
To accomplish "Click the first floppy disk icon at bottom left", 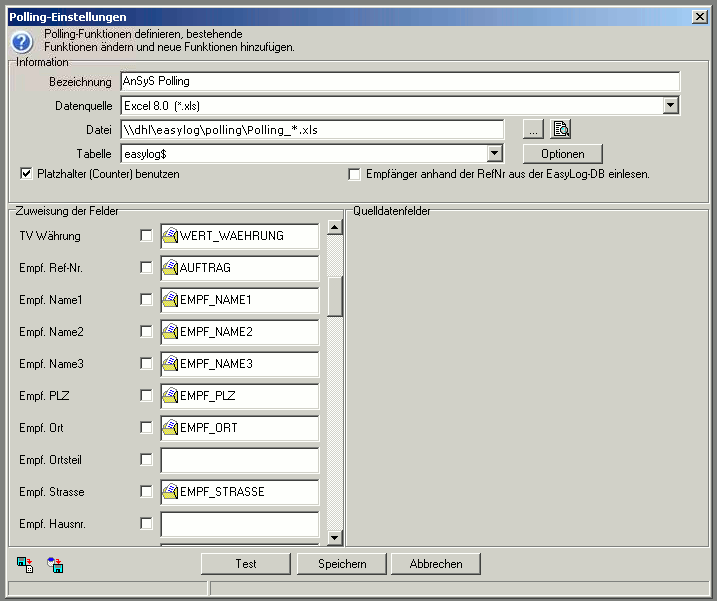I will [25, 565].
